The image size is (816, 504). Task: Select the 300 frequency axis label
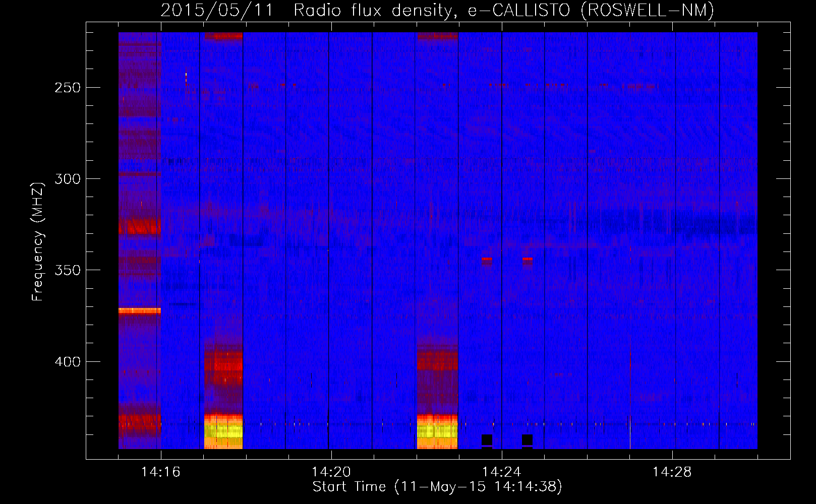click(68, 179)
